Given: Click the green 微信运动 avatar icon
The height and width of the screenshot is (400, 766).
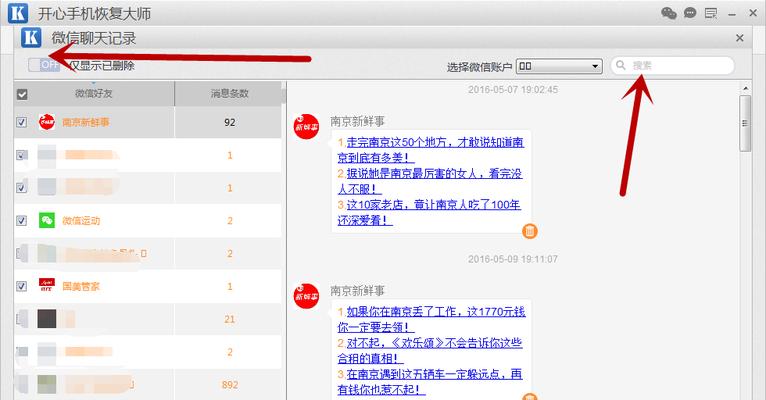Looking at the screenshot, I should point(47,220).
